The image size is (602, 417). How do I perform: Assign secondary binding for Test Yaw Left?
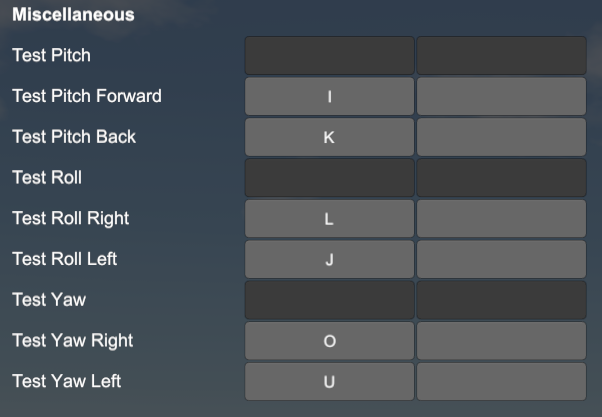click(501, 381)
